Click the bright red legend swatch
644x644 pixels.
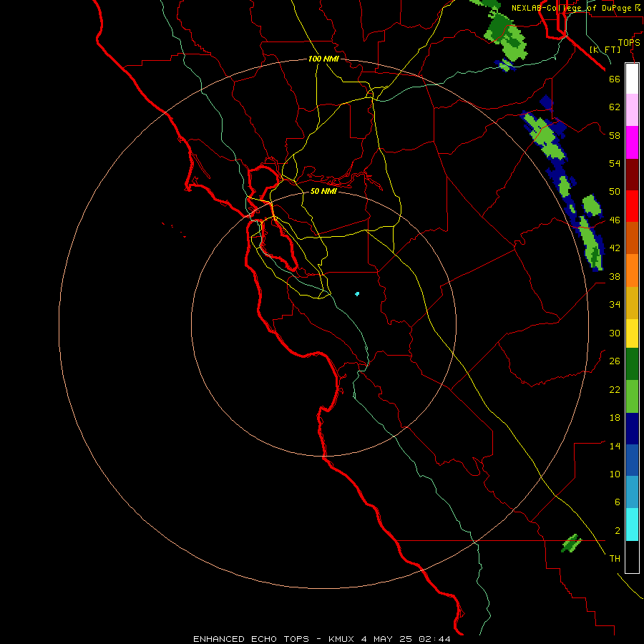pos(632,206)
